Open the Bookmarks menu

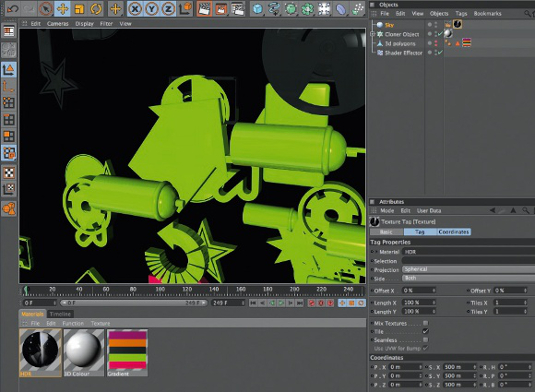tap(487, 13)
